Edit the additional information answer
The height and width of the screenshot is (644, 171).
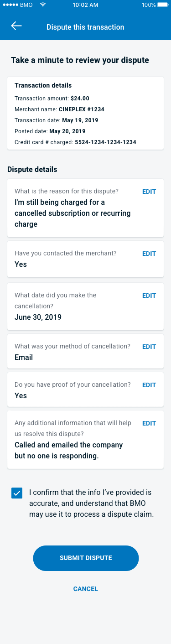click(x=149, y=423)
